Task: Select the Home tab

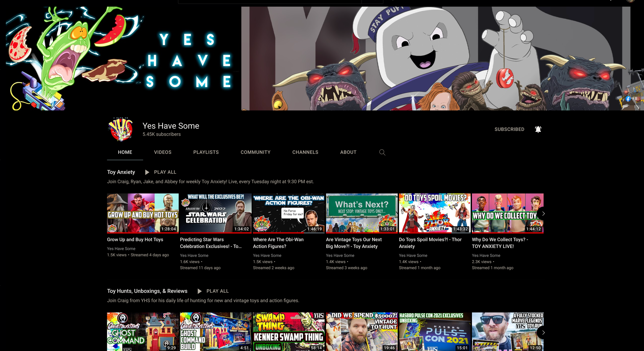Action: 125,152
